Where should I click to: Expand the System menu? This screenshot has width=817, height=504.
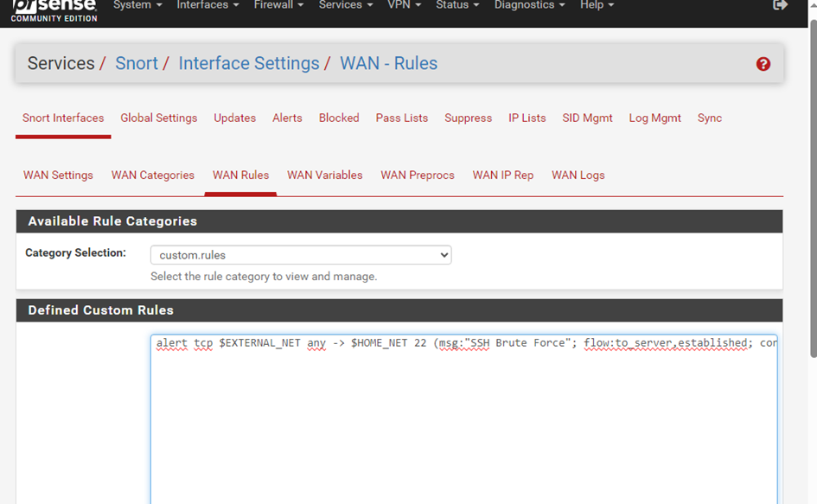click(136, 5)
